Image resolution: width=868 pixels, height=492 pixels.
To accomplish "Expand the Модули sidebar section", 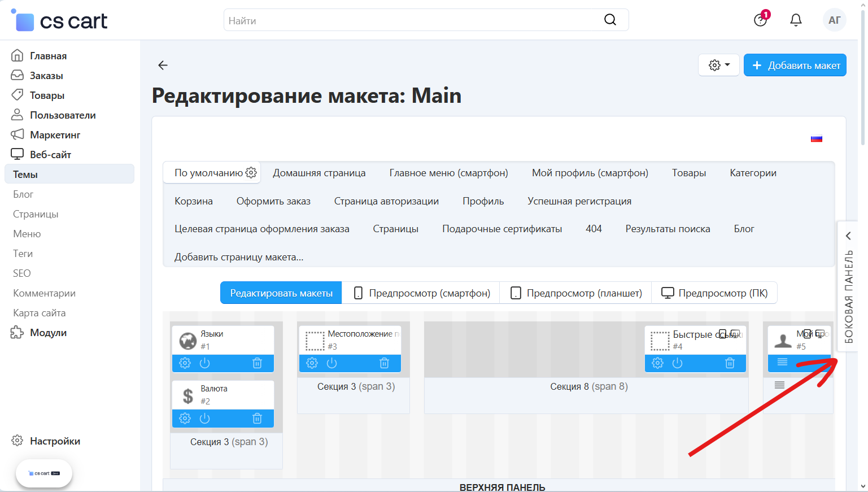I will (48, 333).
